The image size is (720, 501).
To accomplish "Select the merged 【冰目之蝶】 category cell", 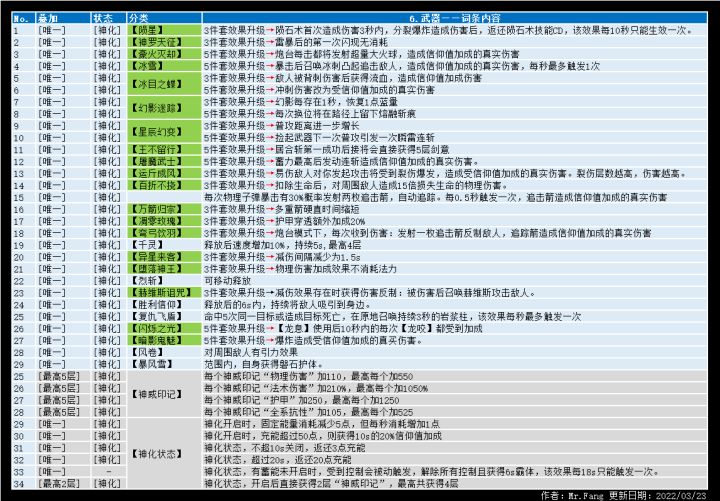I will pyautogui.click(x=164, y=84).
